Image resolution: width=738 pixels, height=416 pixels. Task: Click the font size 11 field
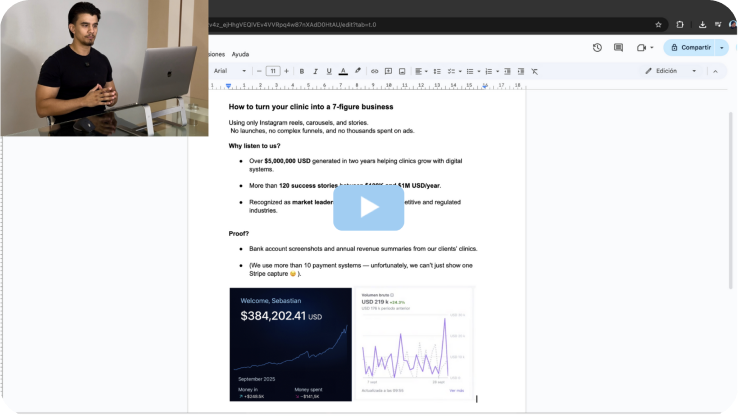(x=273, y=71)
